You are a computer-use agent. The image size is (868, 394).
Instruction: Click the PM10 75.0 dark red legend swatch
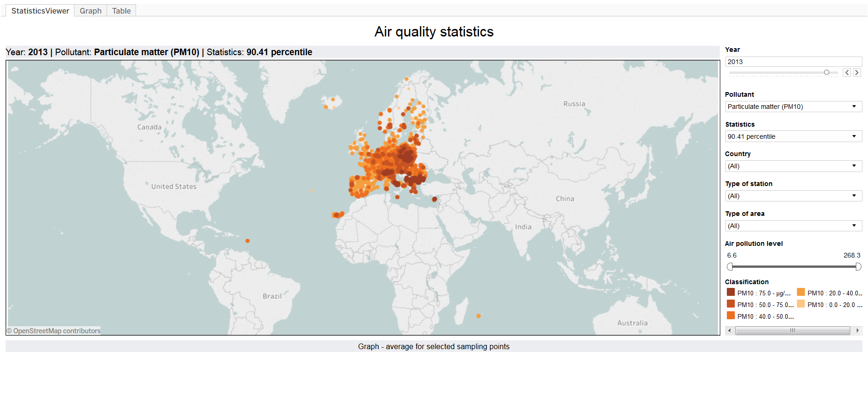click(731, 293)
